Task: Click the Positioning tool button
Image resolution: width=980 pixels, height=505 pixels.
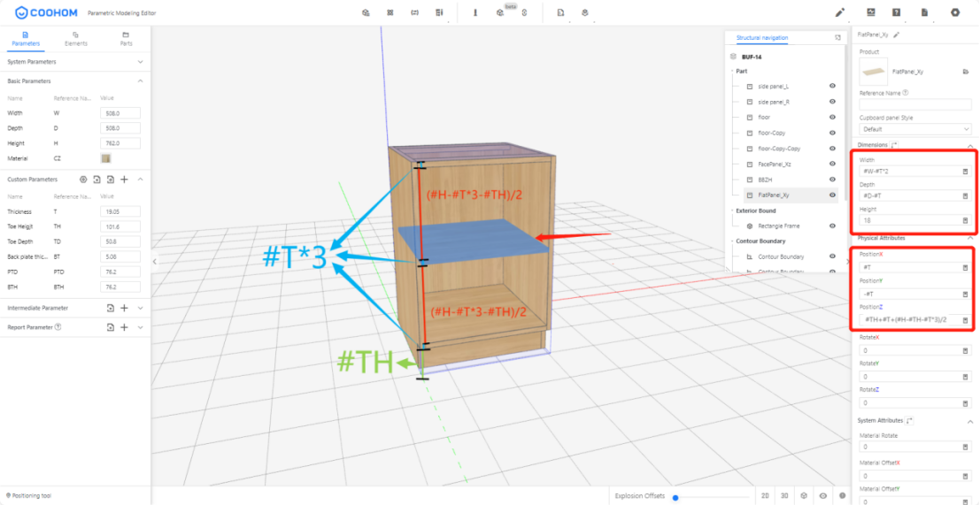Action: (31, 495)
